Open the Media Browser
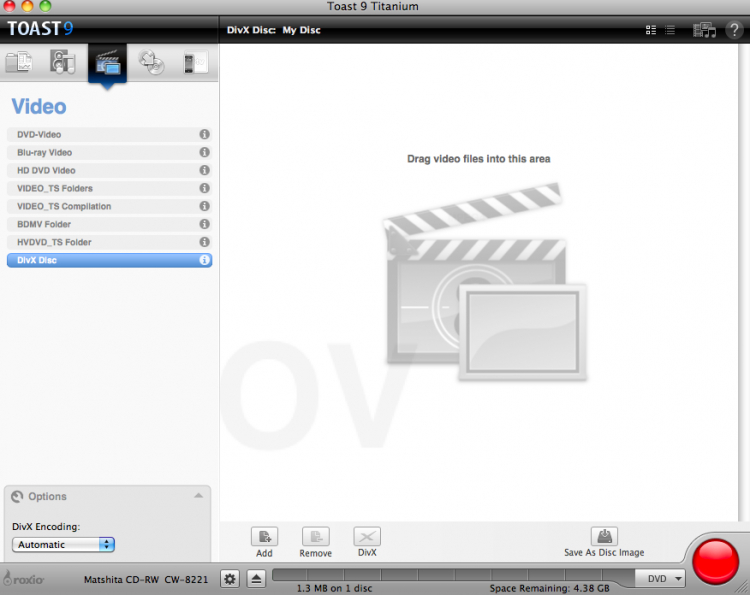The height and width of the screenshot is (595, 750). [x=704, y=30]
